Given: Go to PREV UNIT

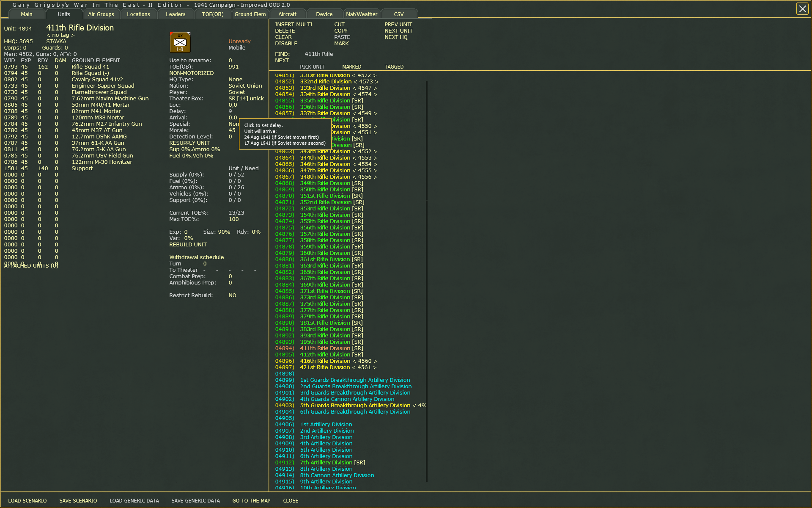Looking at the screenshot, I should tap(398, 25).
